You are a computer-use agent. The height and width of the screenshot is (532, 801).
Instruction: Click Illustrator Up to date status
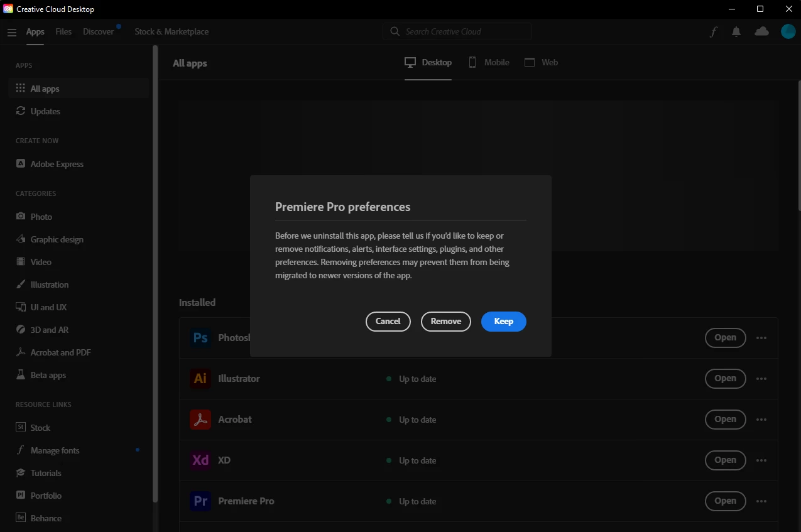point(411,379)
